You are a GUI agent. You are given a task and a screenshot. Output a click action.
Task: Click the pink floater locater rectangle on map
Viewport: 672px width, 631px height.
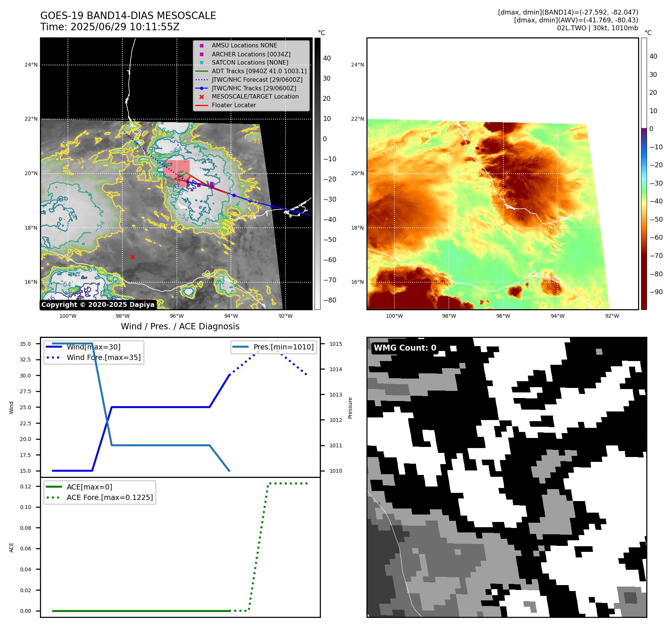tap(176, 174)
